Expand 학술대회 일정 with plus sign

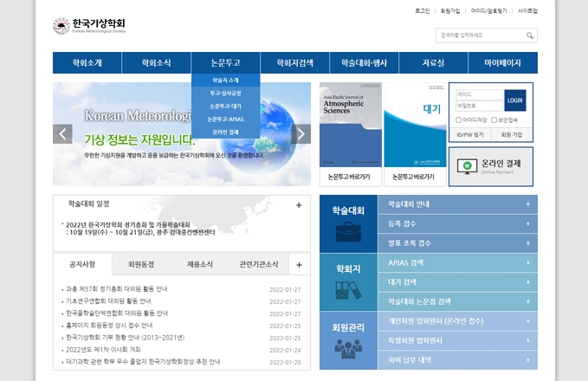[x=299, y=205]
